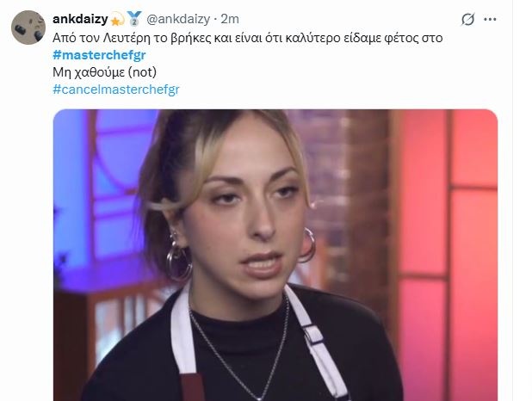Click the silver medal emoji beside username
Image resolution: width=532 pixels, height=401 pixels.
[134, 18]
